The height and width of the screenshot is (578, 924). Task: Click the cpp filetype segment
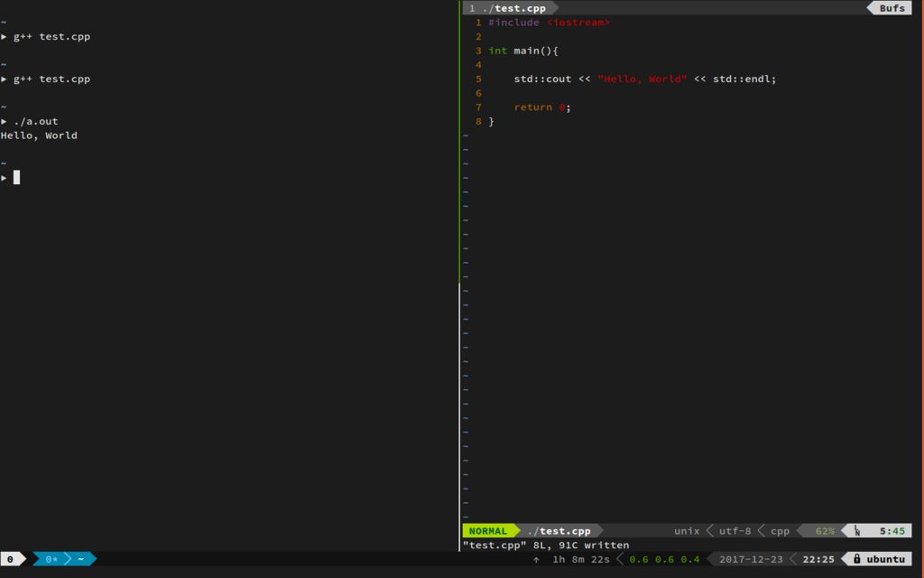click(x=780, y=531)
